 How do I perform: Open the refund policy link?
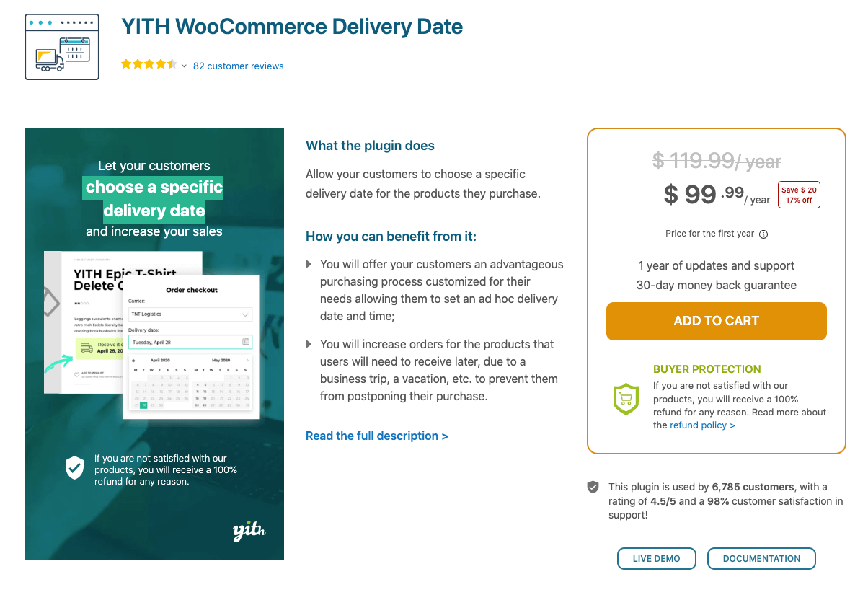[700, 425]
